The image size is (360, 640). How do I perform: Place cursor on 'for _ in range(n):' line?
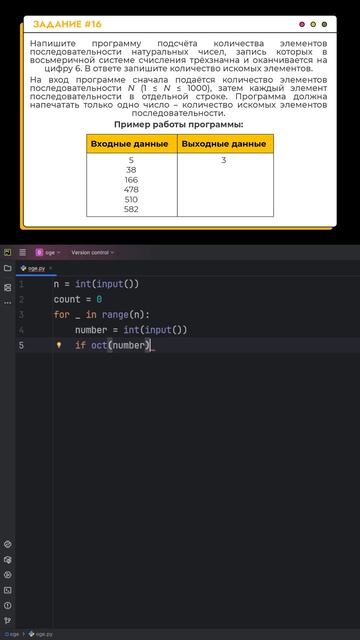[x=102, y=315]
